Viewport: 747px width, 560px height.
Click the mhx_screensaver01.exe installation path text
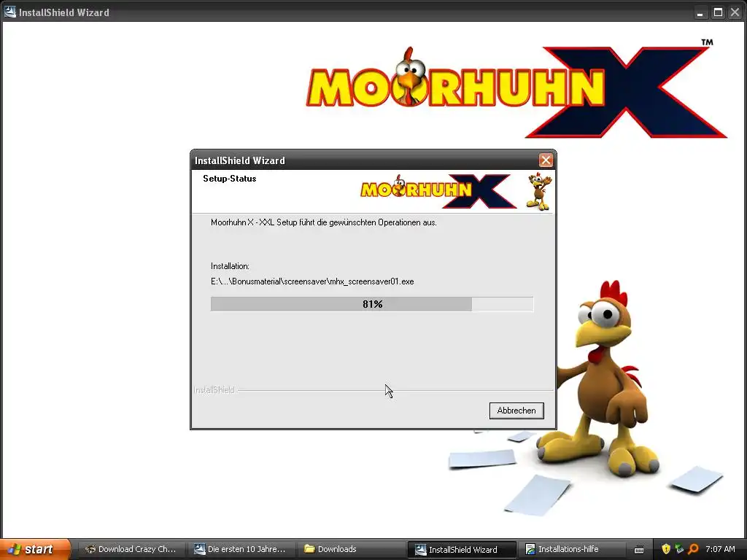tap(312, 281)
